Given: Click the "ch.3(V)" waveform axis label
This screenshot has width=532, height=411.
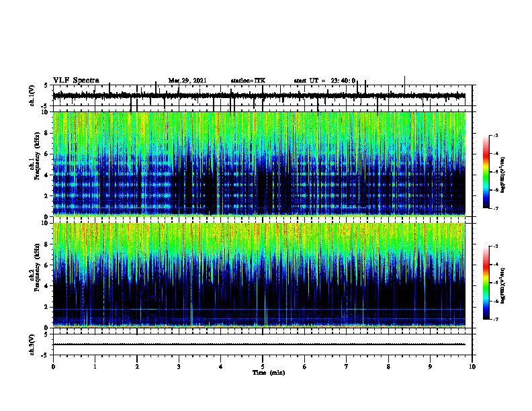Looking at the screenshot, I should click(32, 345).
